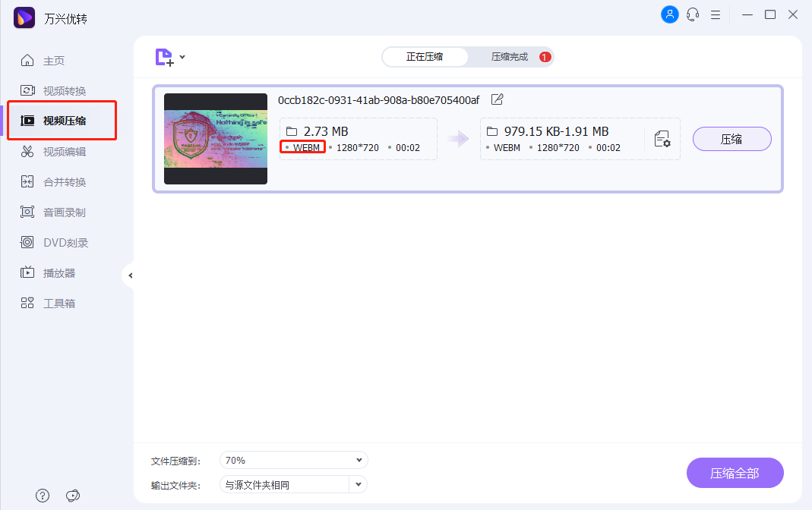The height and width of the screenshot is (510, 812).
Task: Open the 主页 home page
Action: 54,61
